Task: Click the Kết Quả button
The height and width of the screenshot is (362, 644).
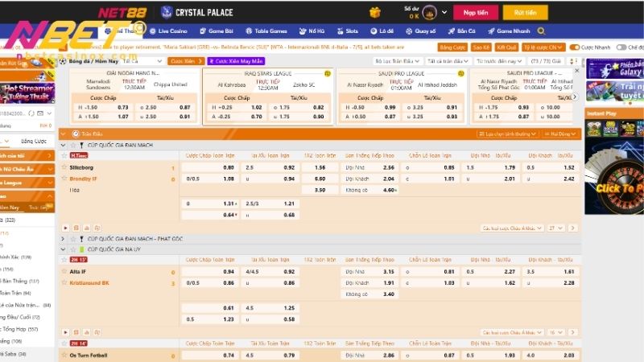Action: 506,47
